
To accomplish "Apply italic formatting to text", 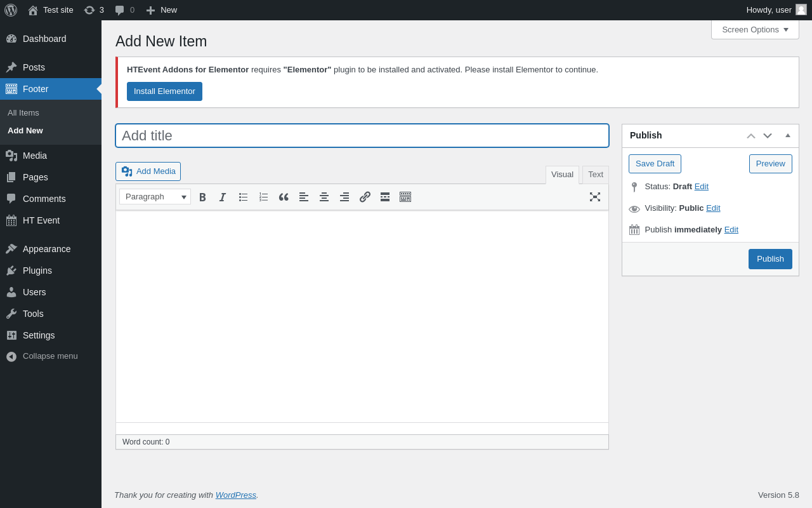I will (223, 197).
